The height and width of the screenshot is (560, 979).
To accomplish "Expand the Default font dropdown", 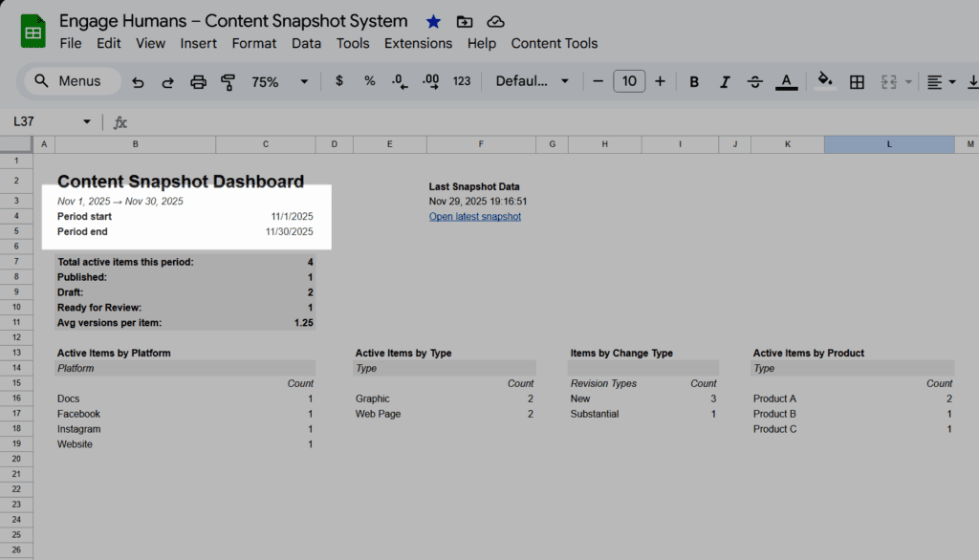I will click(x=532, y=82).
